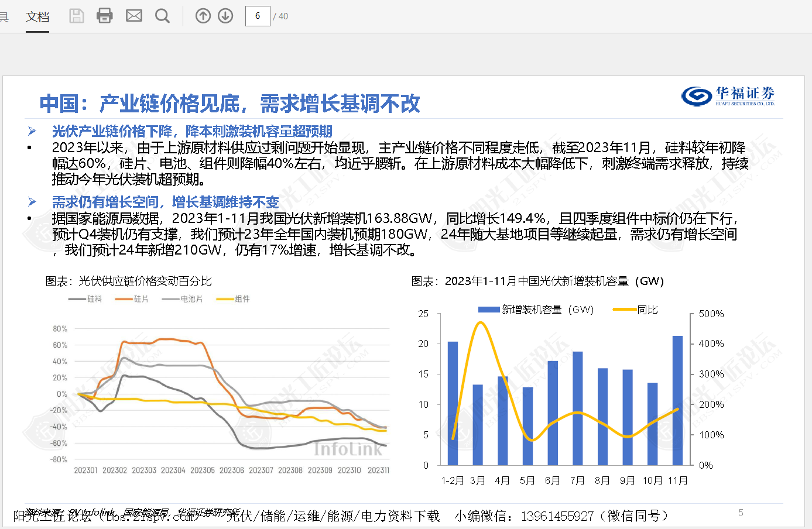Click slide page number 5

coord(741,513)
